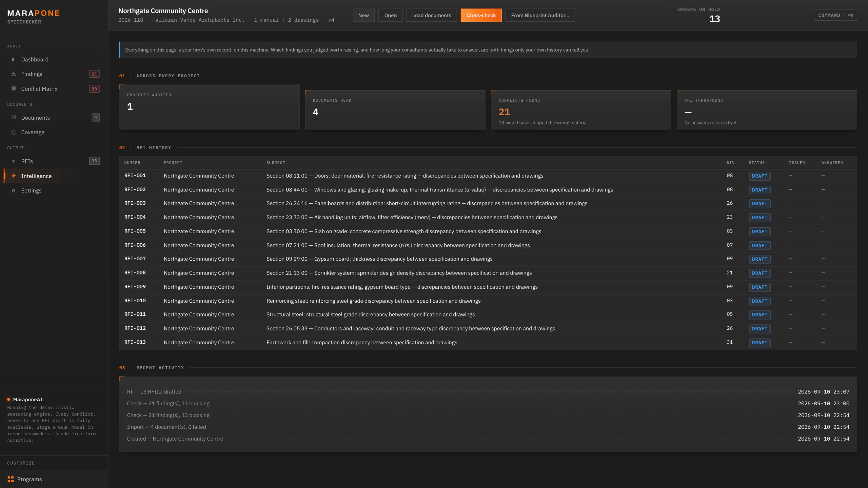Select the Documents list icon in sidebar

coord(14,118)
